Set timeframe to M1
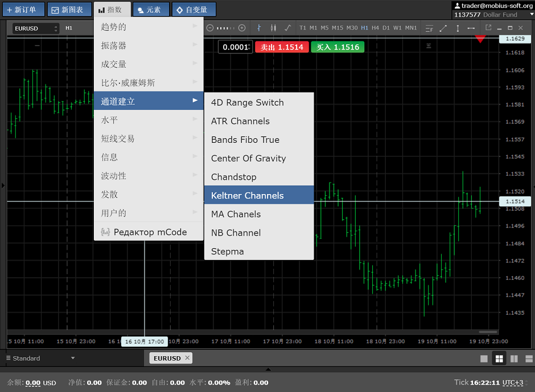The width and height of the screenshot is (535, 392). tap(313, 28)
